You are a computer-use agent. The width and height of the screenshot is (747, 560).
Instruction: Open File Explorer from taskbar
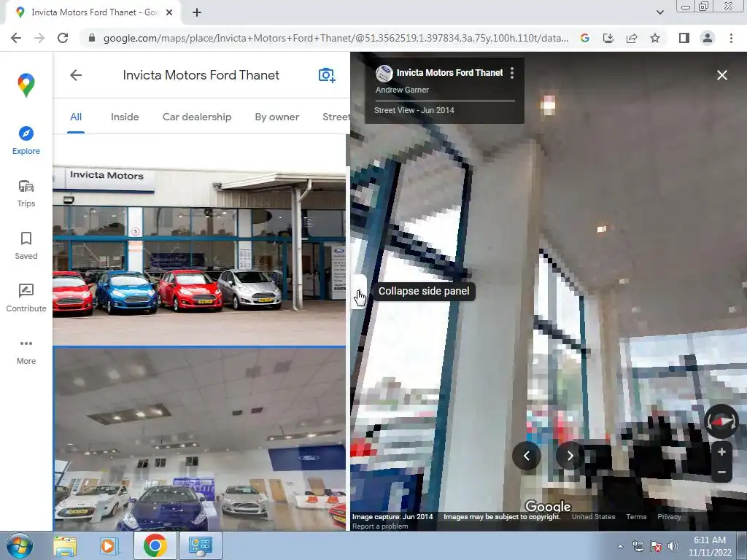tap(65, 545)
